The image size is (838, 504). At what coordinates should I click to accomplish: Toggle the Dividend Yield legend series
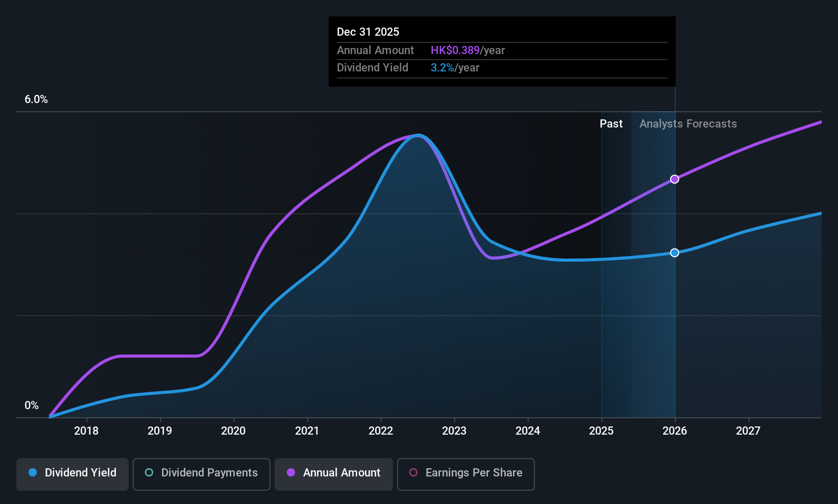coord(72,474)
